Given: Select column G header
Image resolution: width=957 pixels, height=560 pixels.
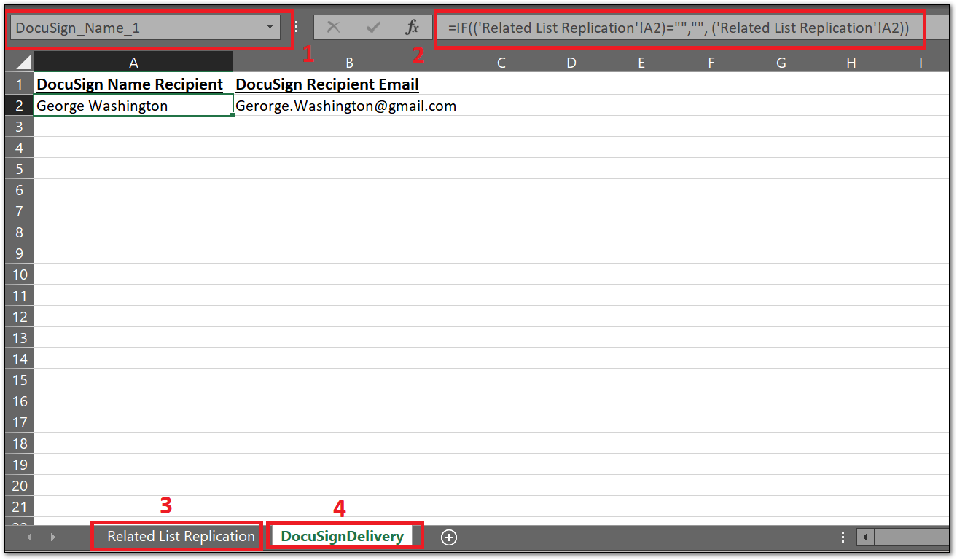Looking at the screenshot, I should (781, 63).
